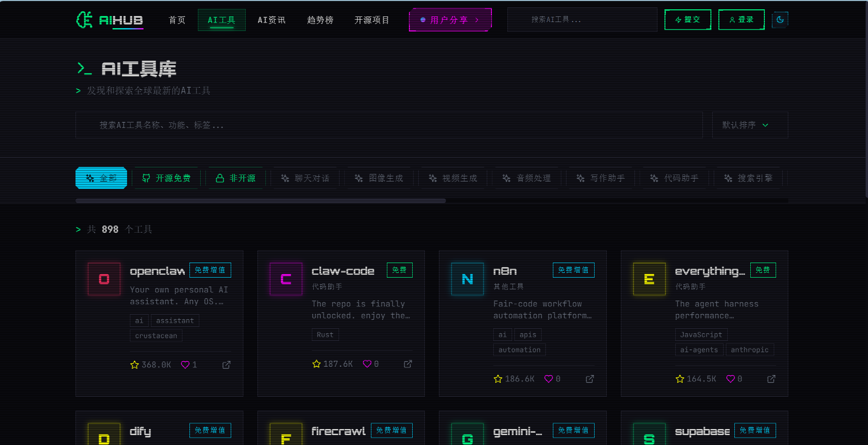Click the JavaScript tag
This screenshot has width=868, height=445.
702,335
